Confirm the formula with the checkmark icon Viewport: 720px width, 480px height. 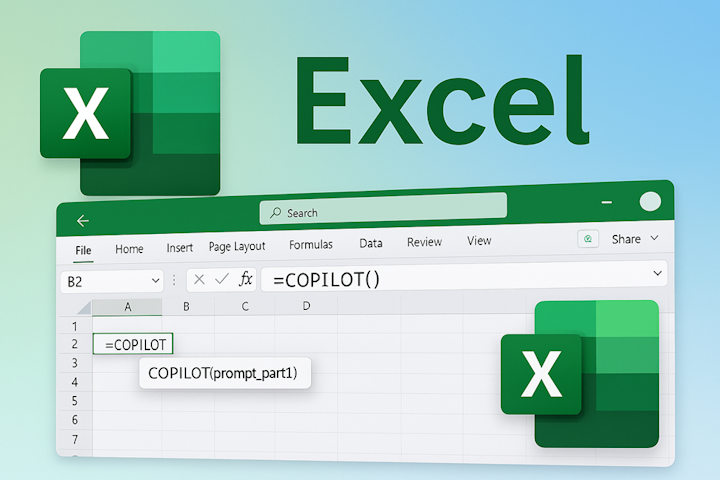pyautogui.click(x=222, y=278)
